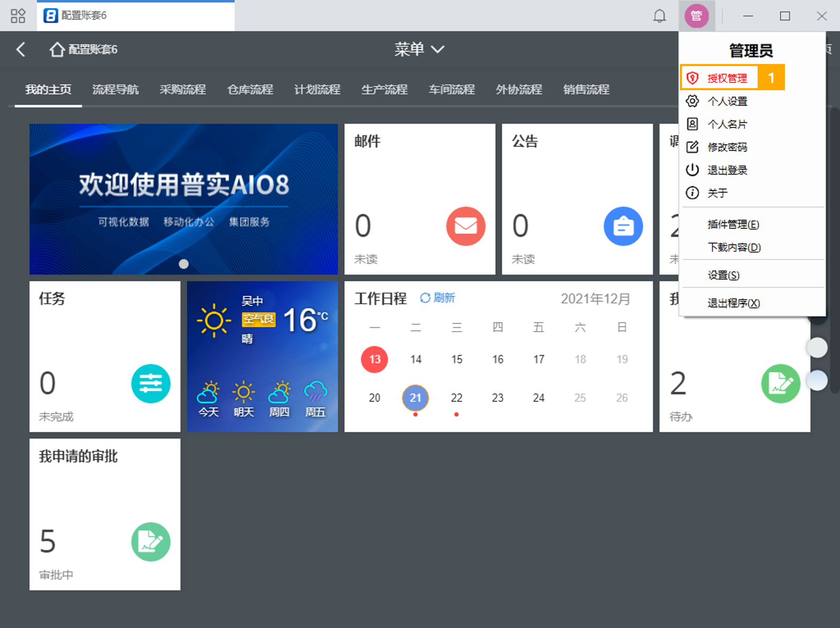Viewport: 840px width, 628px height.
Task: Click the 关于 info icon
Action: coord(692,193)
